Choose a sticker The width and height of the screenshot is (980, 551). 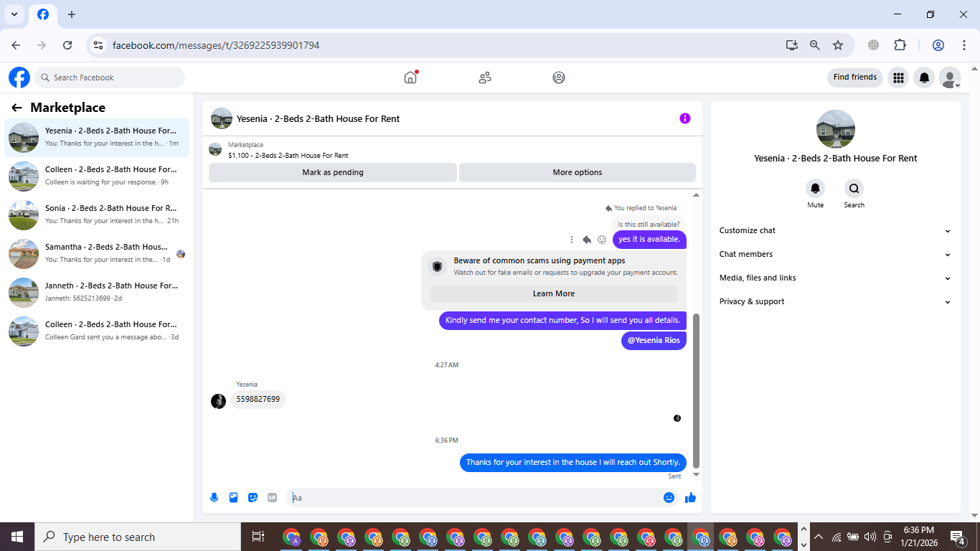pyautogui.click(x=253, y=497)
